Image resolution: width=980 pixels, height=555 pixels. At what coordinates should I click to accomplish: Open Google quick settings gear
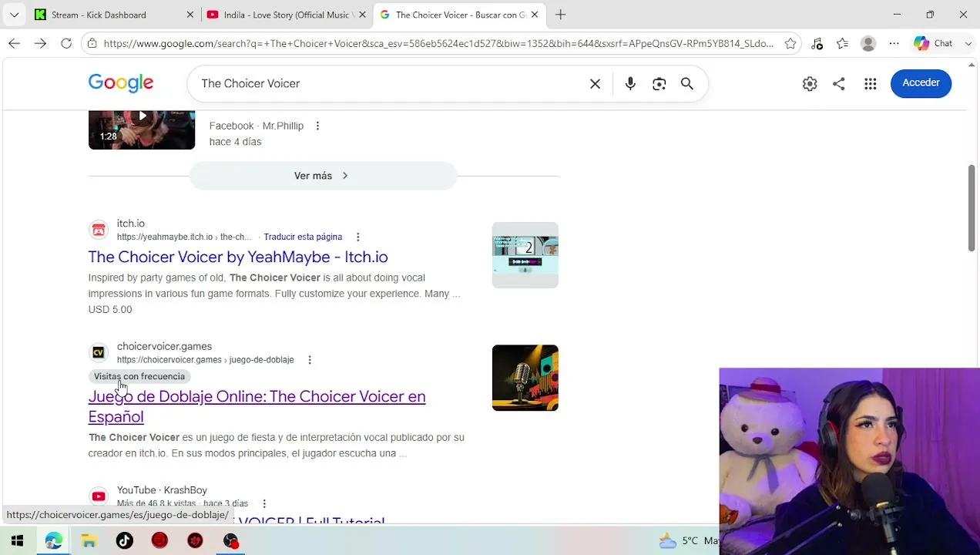pyautogui.click(x=810, y=83)
